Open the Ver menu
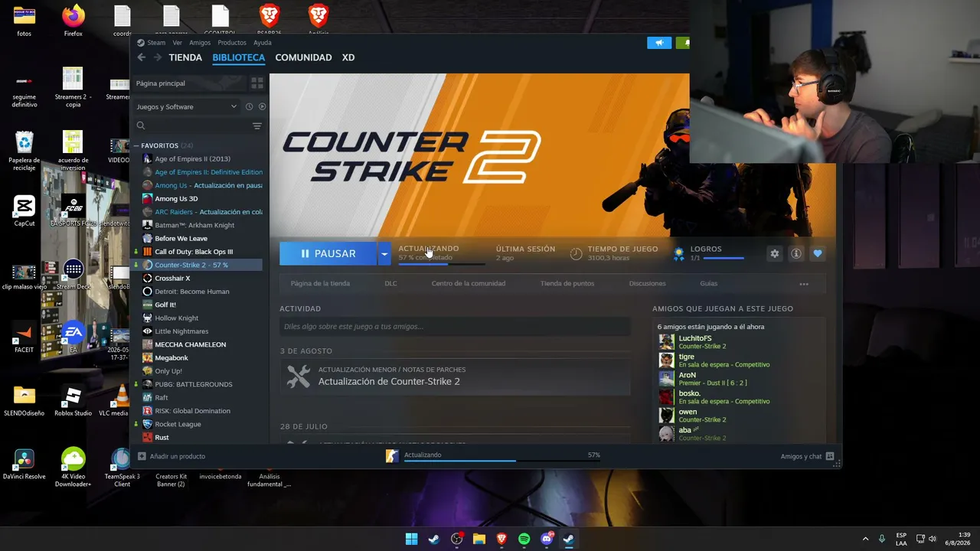Viewport: 980px width, 551px height. [x=178, y=43]
